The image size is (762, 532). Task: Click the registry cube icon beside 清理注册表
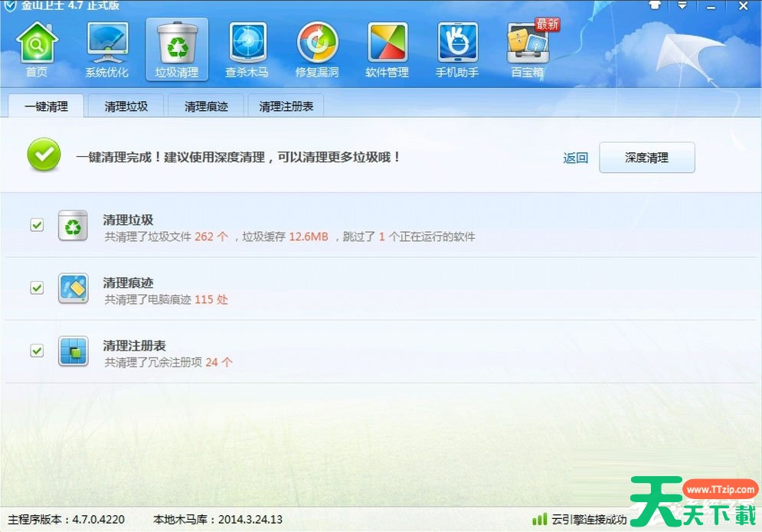[74, 351]
